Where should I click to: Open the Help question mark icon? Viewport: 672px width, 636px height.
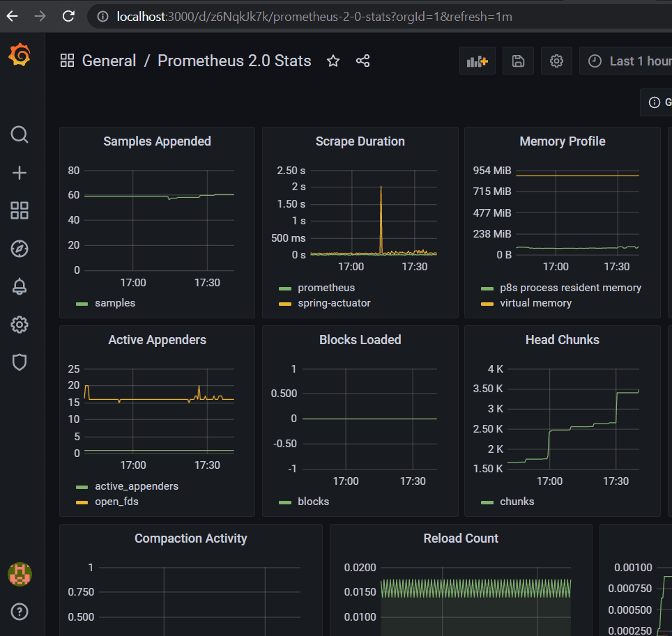(x=20, y=612)
